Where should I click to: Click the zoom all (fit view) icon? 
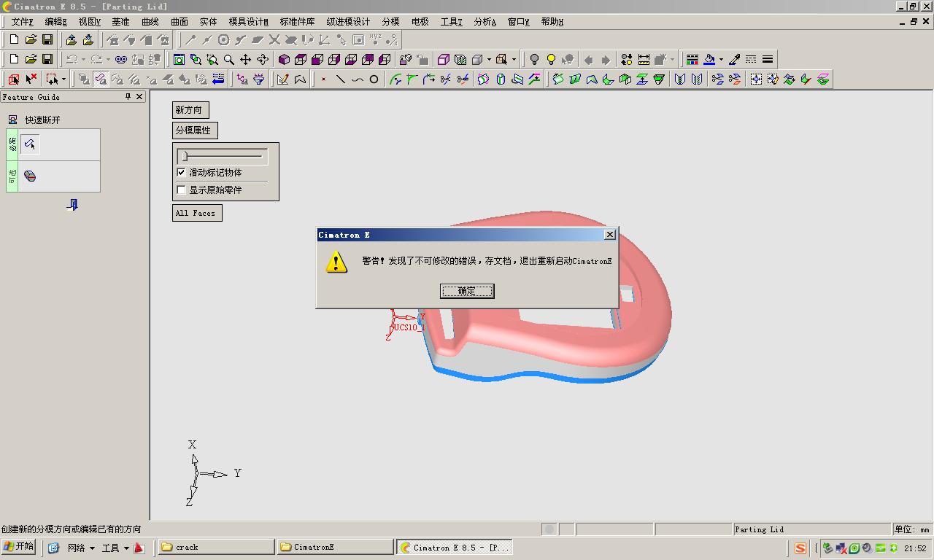point(179,59)
